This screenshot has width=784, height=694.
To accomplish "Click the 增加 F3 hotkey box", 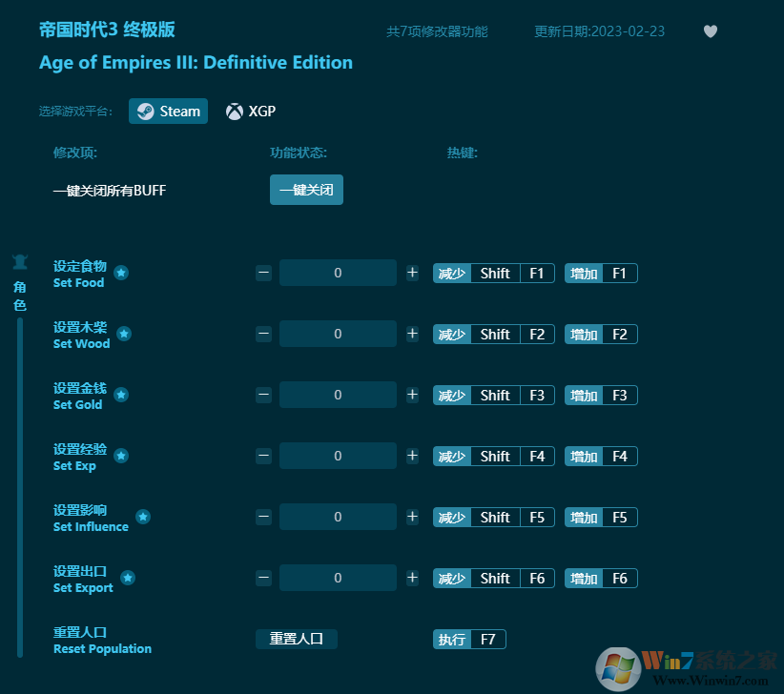I will pyautogui.click(x=601, y=396).
